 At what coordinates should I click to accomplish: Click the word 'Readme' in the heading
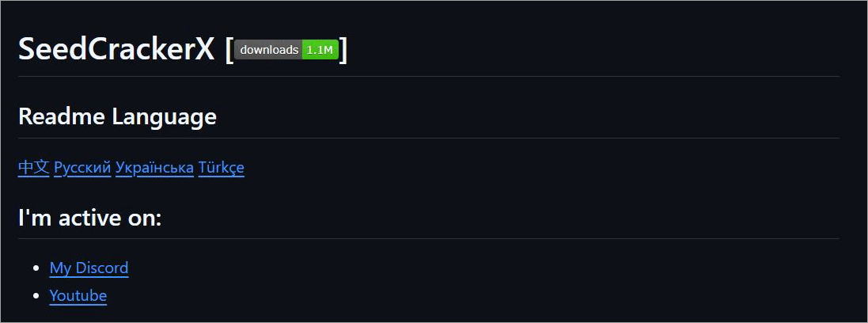[62, 117]
